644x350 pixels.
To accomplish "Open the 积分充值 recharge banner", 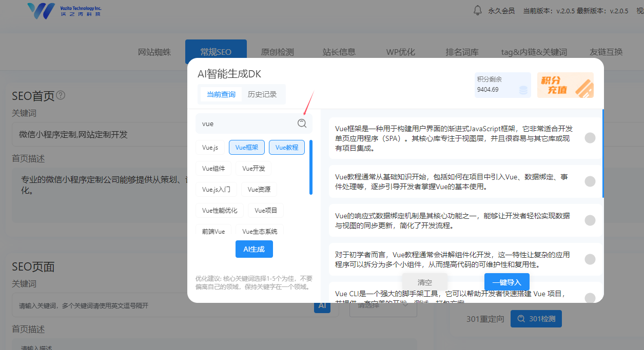I will tap(565, 85).
